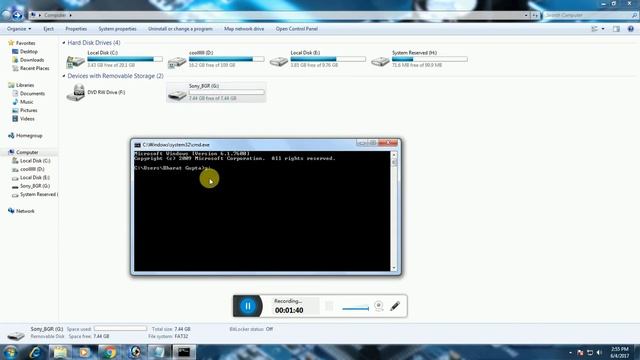Click the Favorites star in navigation pane
Screen dimensions: 640x360
(x=11, y=43)
